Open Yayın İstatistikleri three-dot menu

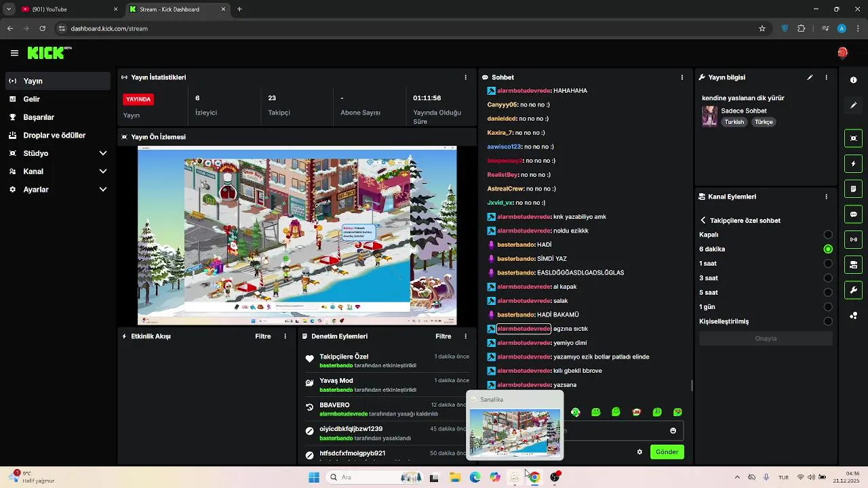[465, 77]
